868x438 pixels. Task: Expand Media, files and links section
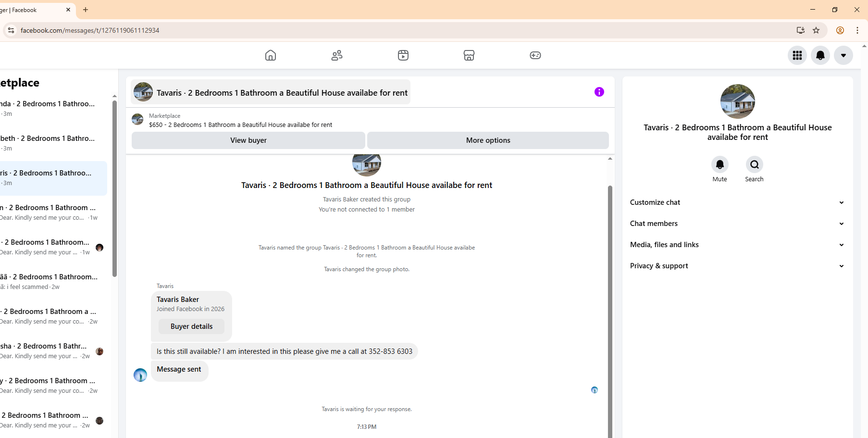[x=737, y=245]
